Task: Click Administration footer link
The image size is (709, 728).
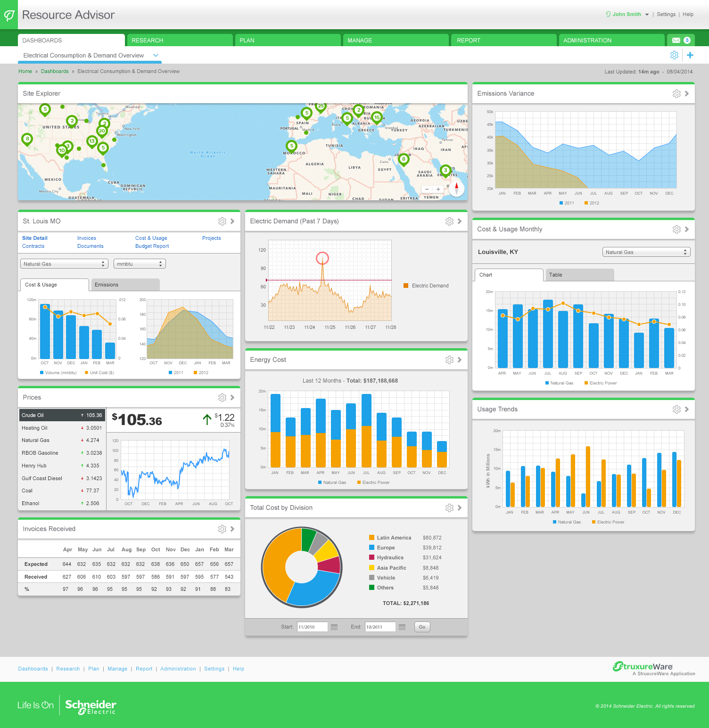Action: coord(178,669)
